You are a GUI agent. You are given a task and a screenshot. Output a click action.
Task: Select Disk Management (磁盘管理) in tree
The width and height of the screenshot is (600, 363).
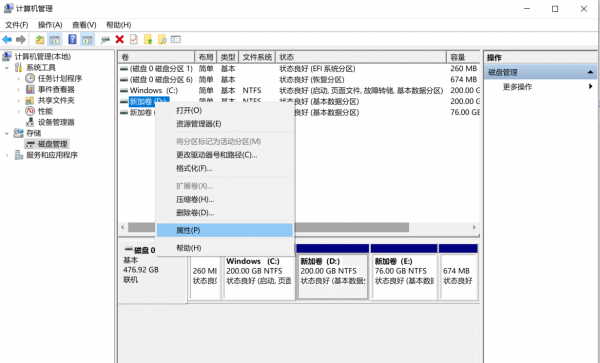point(52,144)
